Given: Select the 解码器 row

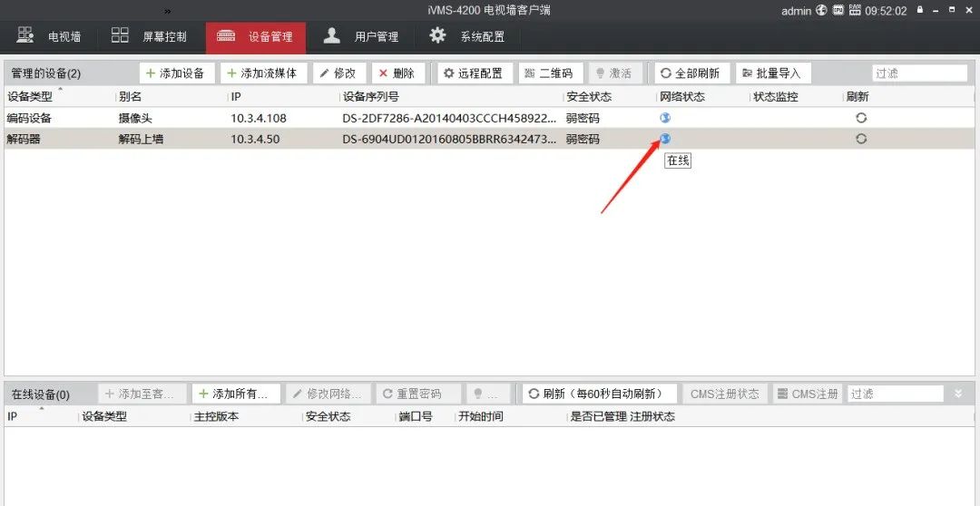Looking at the screenshot, I should tap(489, 139).
